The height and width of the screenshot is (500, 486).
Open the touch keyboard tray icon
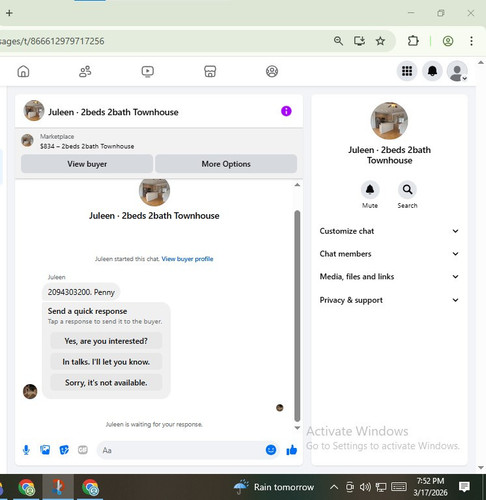[399, 487]
